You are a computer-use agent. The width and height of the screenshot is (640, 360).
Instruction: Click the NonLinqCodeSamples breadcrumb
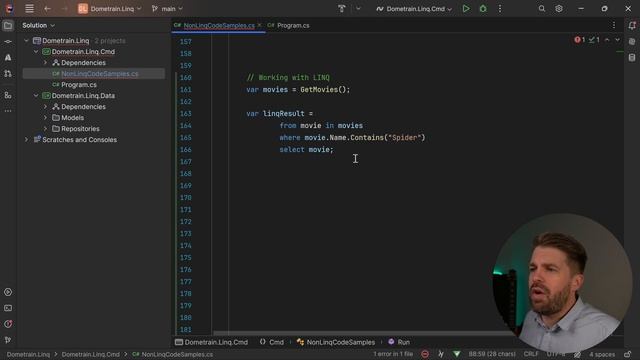336,342
